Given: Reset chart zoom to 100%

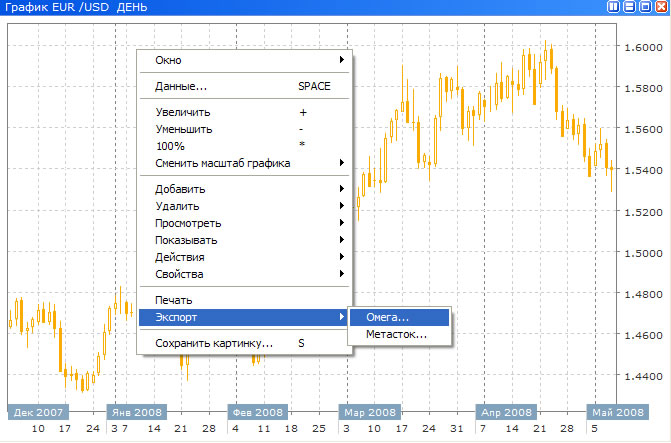Looking at the screenshot, I should (x=246, y=146).
